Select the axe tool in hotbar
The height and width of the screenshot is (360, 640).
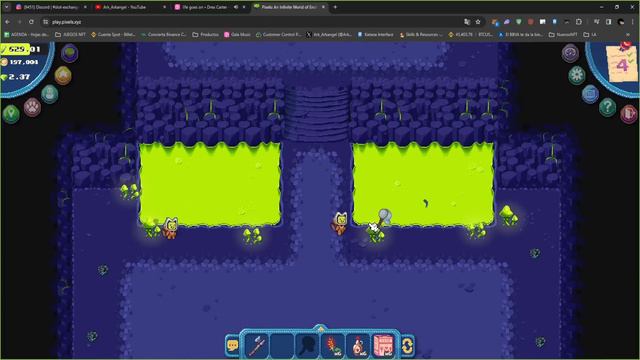point(257,345)
